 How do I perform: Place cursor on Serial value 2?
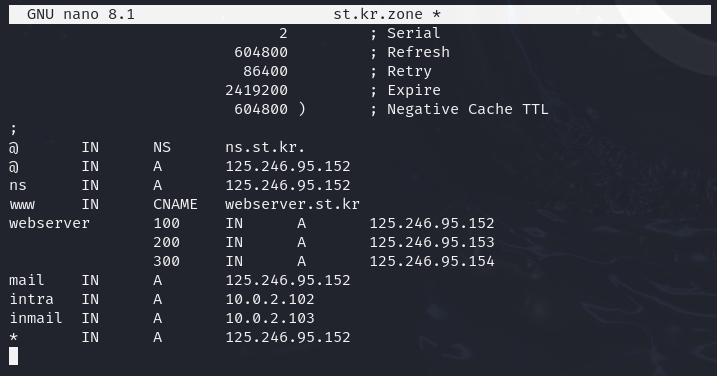(x=283, y=33)
